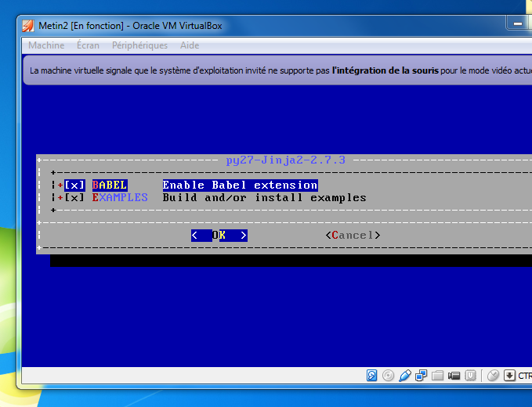The width and height of the screenshot is (532, 407).
Task: Open the shared folders status icon
Action: [438, 376]
